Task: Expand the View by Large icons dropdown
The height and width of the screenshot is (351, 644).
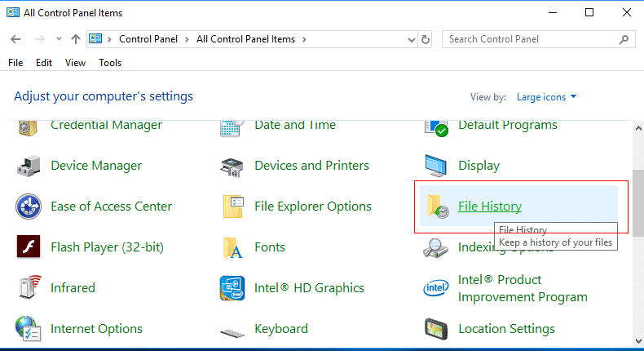Action: (546, 97)
